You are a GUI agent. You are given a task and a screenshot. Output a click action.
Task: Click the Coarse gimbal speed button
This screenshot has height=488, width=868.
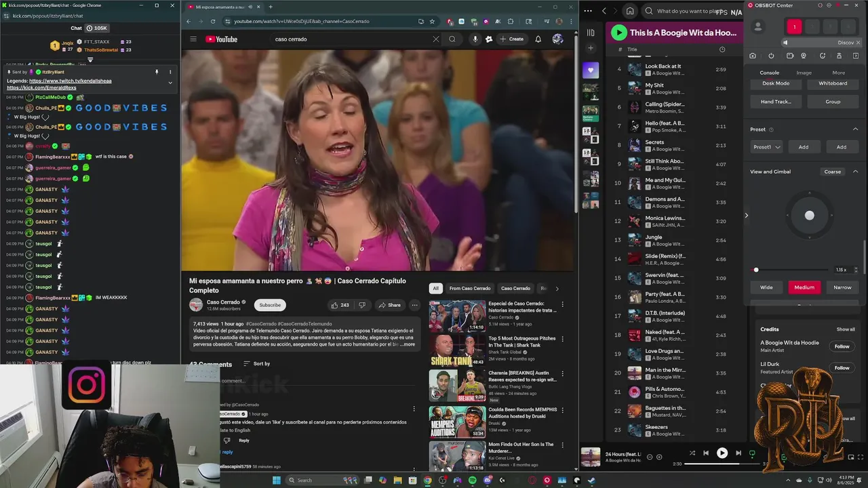click(x=833, y=171)
